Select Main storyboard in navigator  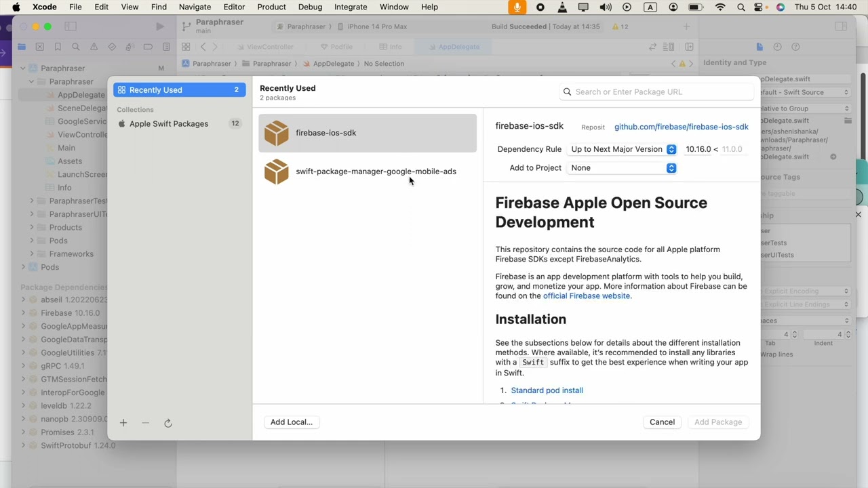pyautogui.click(x=66, y=148)
